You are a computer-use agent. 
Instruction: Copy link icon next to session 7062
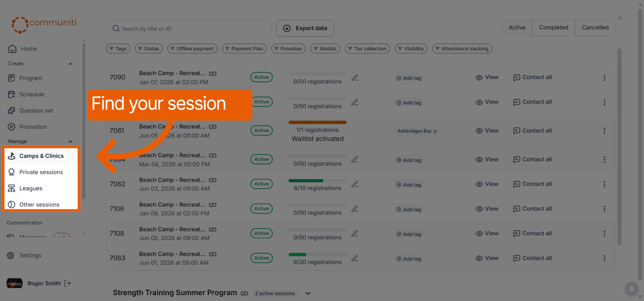213,180
